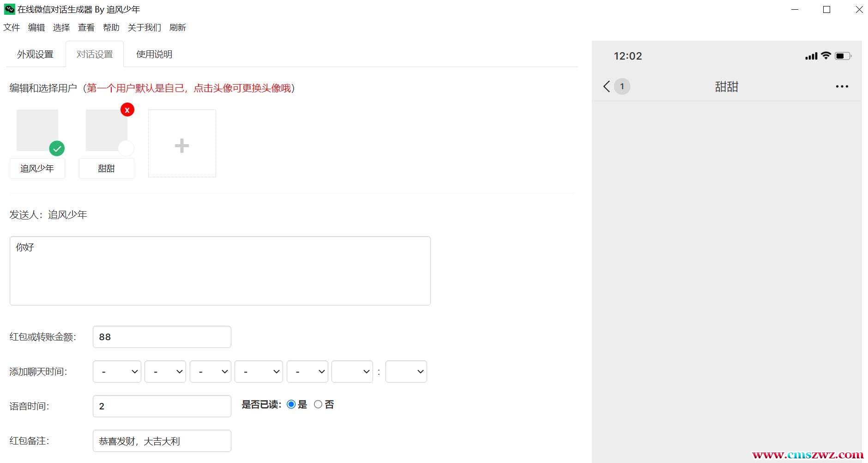The height and width of the screenshot is (463, 868).
Task: Expand the first chat time dropdown
Action: coord(117,372)
